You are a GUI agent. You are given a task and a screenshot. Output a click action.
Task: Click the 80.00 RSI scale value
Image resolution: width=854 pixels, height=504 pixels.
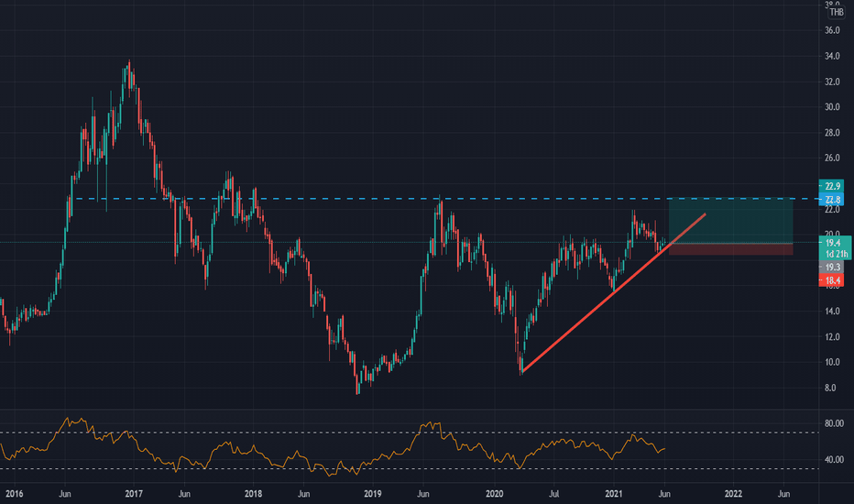[x=834, y=423]
